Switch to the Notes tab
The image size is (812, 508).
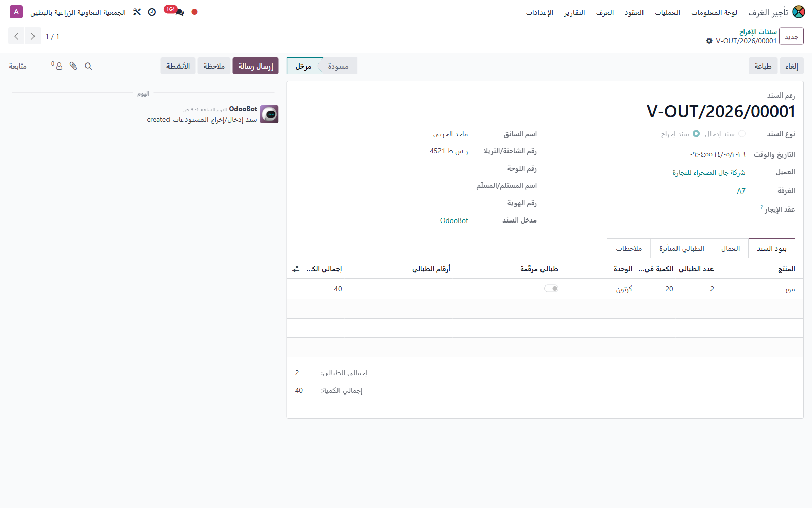pyautogui.click(x=629, y=248)
